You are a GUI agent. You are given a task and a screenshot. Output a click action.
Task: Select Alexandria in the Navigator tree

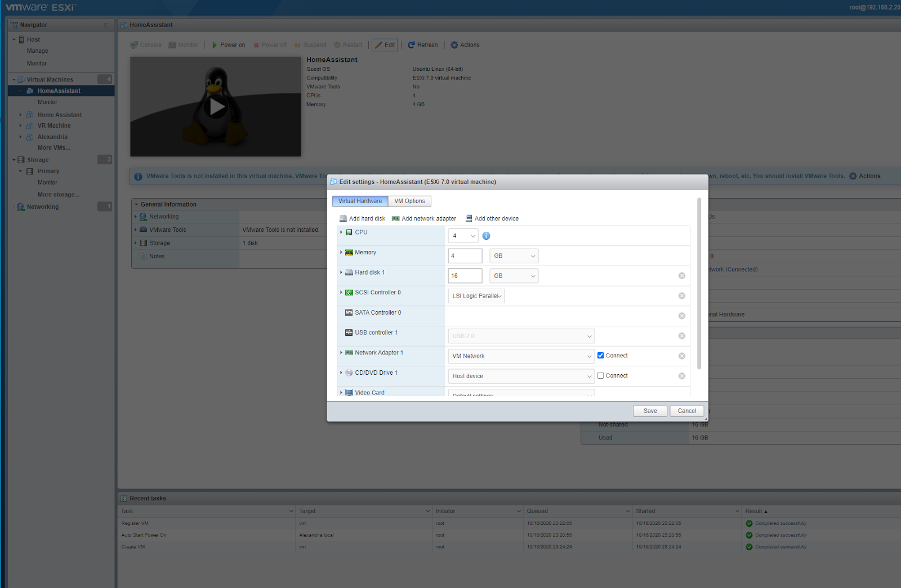pos(52,137)
